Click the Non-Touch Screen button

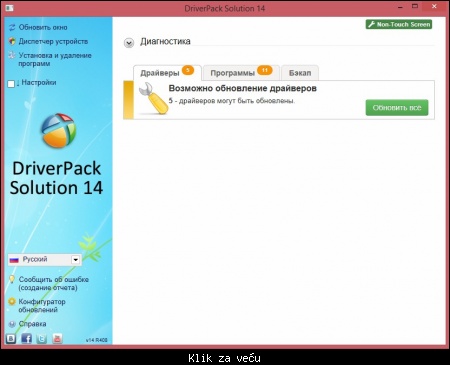click(399, 24)
